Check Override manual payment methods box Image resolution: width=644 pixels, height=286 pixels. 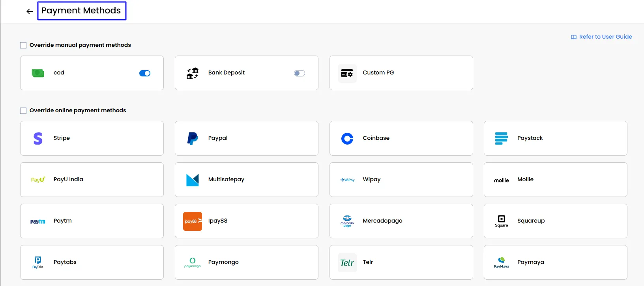[23, 45]
